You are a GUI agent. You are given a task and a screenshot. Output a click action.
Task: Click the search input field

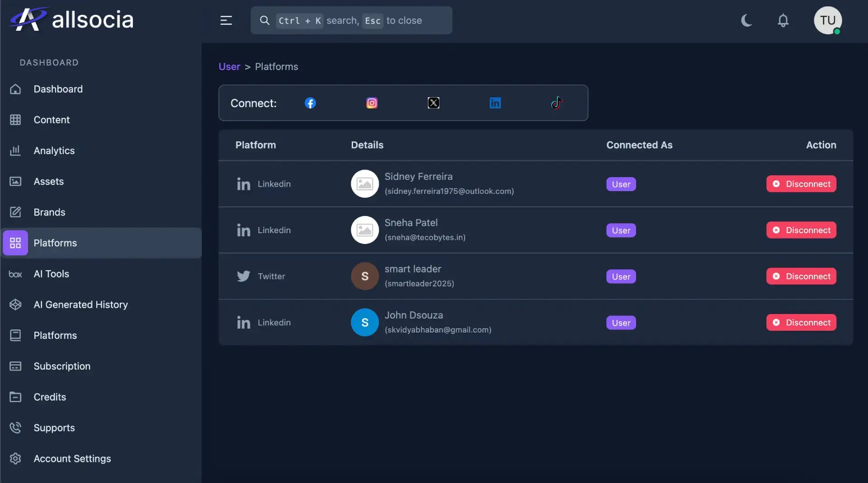(x=362, y=21)
